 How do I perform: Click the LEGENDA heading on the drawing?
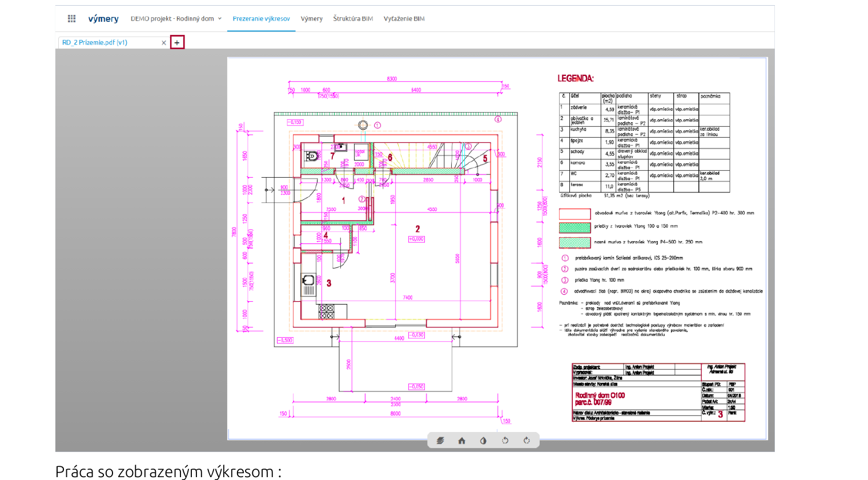(x=576, y=78)
